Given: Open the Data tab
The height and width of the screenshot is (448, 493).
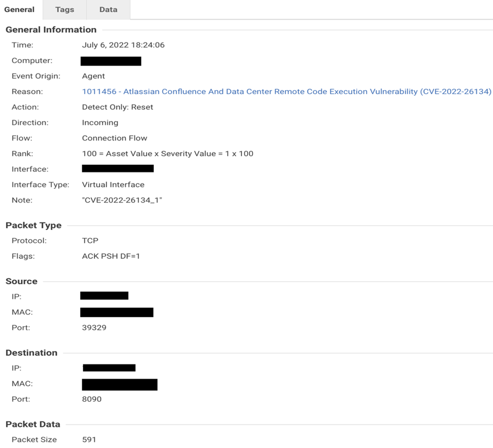Looking at the screenshot, I should (x=108, y=10).
